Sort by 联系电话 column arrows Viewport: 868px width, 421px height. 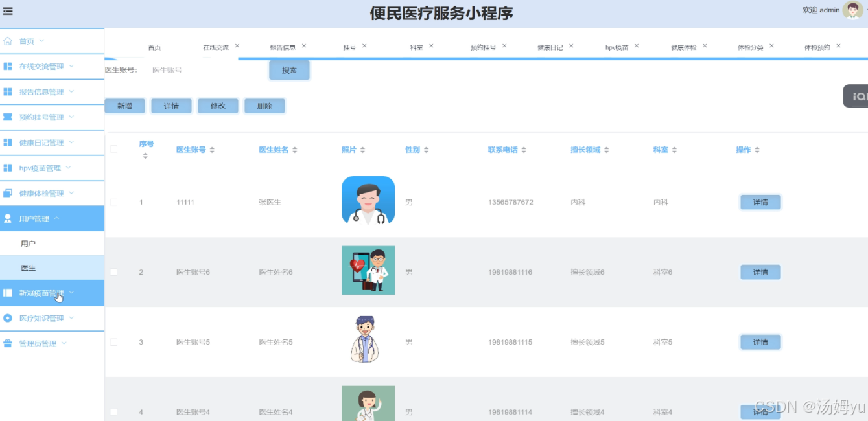click(524, 150)
